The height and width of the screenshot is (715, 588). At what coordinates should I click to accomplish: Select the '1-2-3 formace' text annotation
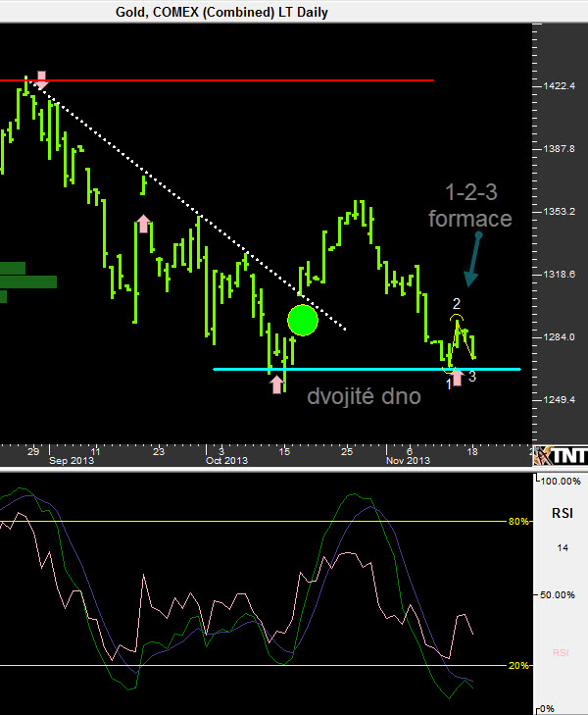coord(470,206)
